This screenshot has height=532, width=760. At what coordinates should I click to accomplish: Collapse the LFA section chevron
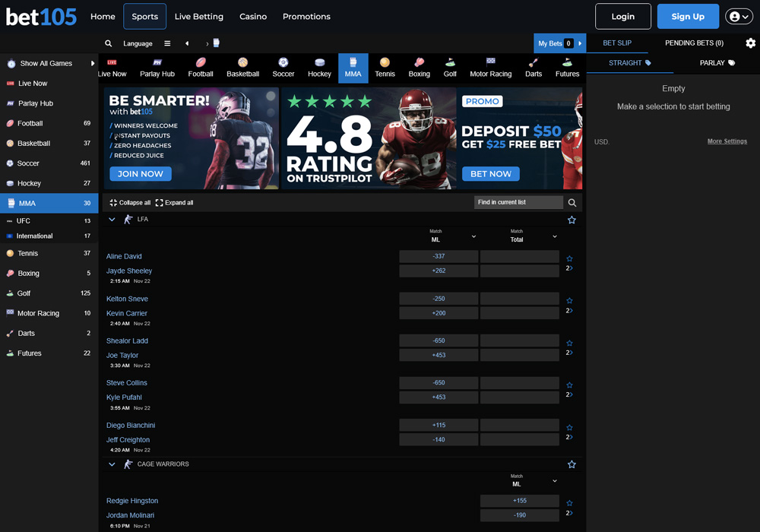click(x=112, y=219)
